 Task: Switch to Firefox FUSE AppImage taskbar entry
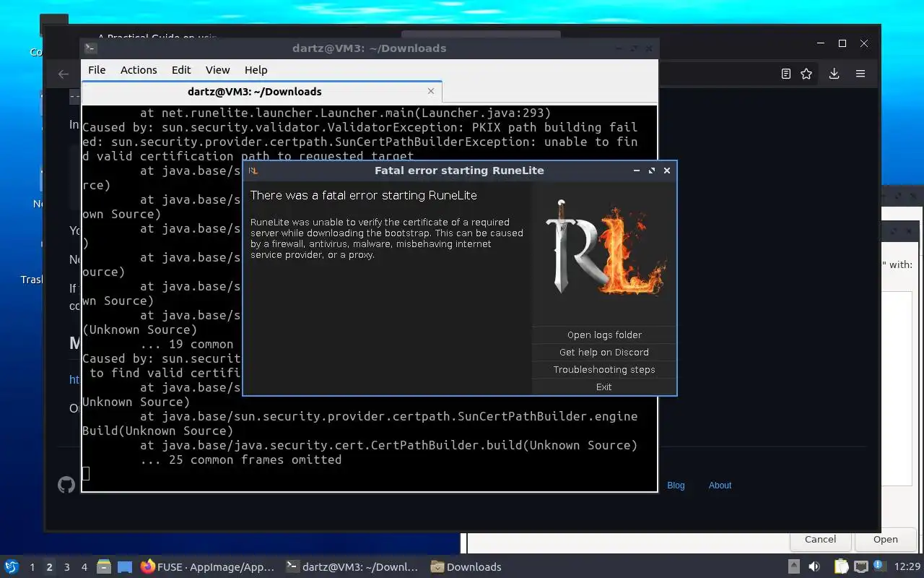click(208, 567)
